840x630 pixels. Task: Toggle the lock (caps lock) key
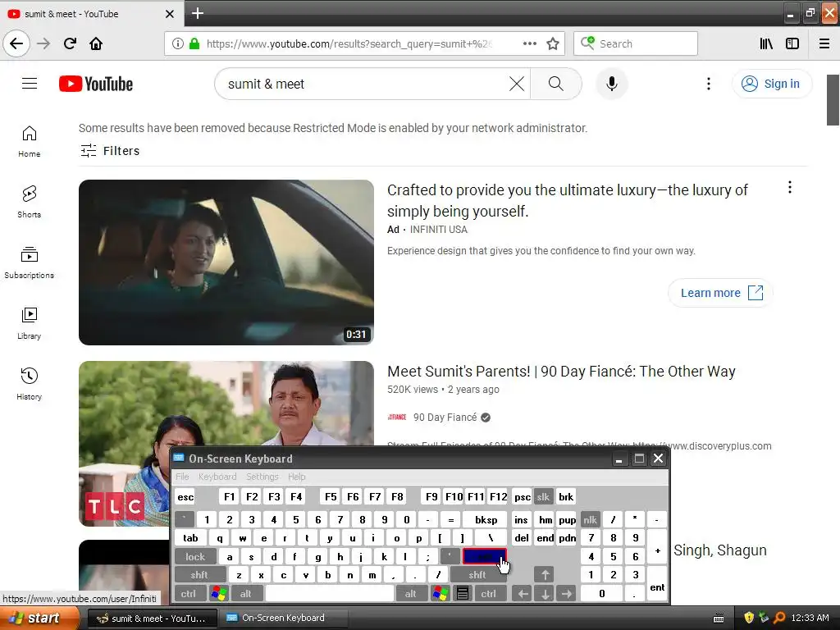pyautogui.click(x=195, y=557)
